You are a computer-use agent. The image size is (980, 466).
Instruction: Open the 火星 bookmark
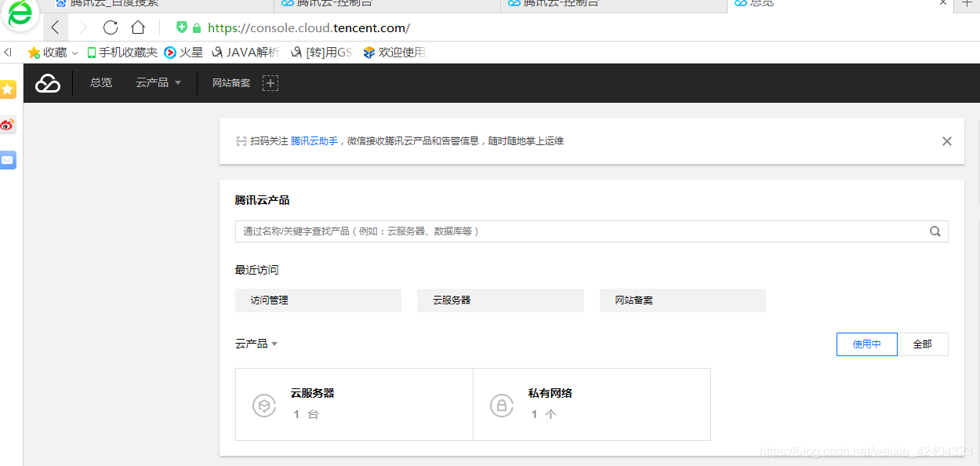click(x=183, y=53)
